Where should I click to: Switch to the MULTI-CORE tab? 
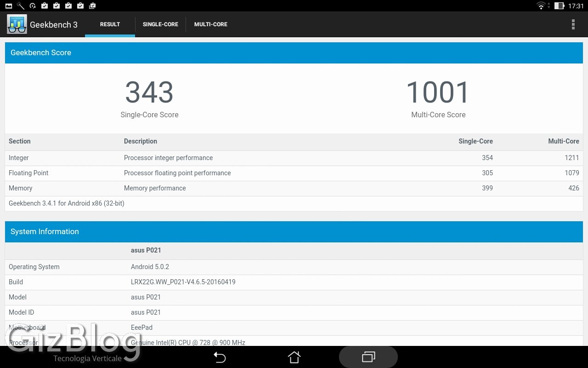click(x=211, y=24)
